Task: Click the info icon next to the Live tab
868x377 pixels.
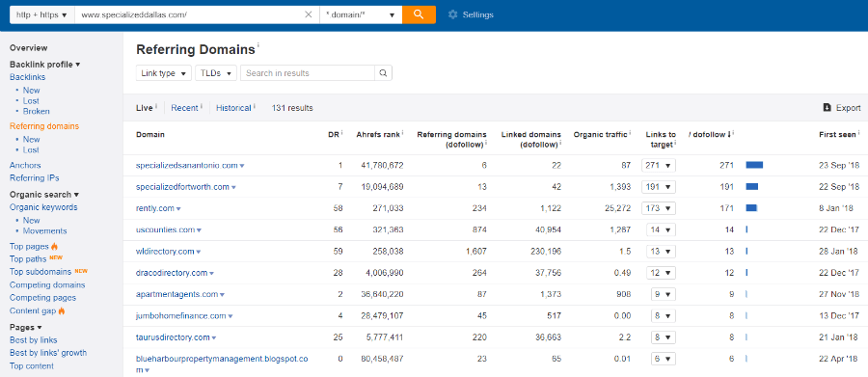Action: (156, 106)
